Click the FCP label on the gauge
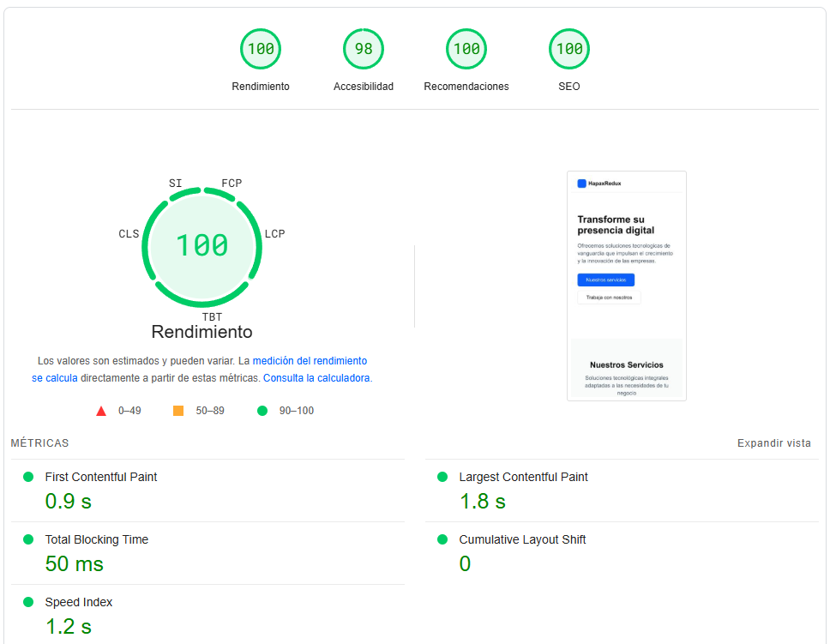Viewport: 830px width, 644px height. (x=232, y=184)
